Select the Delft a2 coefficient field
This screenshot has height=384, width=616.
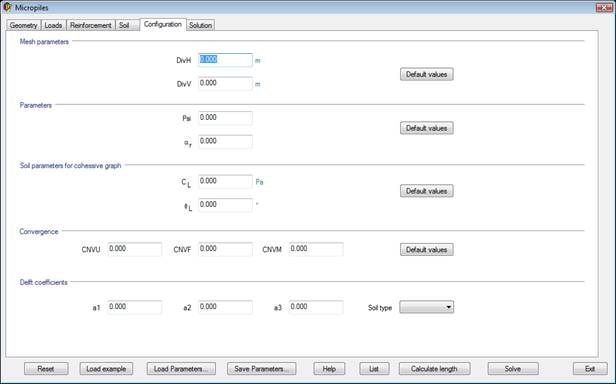pos(225,307)
